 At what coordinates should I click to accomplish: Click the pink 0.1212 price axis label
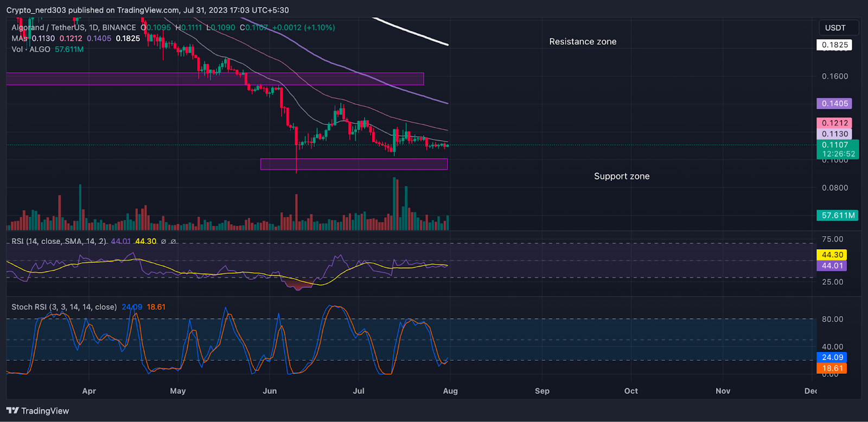834,123
